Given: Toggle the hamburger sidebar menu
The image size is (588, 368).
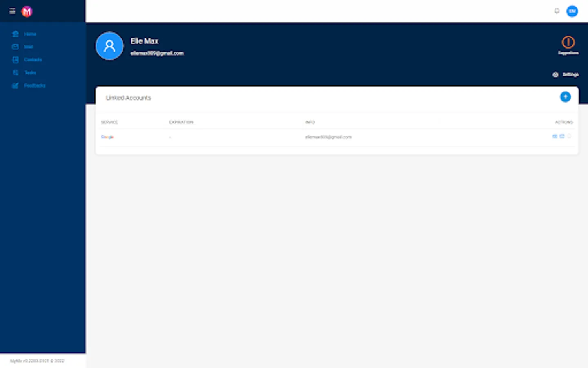Looking at the screenshot, I should [x=12, y=11].
